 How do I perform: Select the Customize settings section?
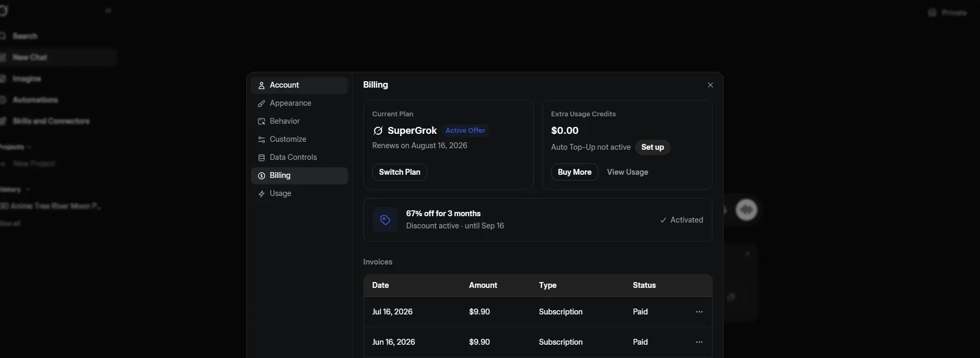299,139
